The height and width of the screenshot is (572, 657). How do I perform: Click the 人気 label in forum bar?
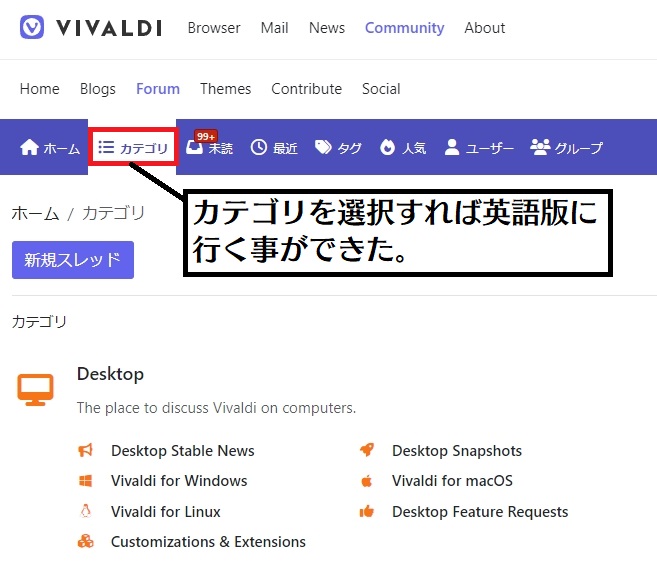click(x=414, y=148)
